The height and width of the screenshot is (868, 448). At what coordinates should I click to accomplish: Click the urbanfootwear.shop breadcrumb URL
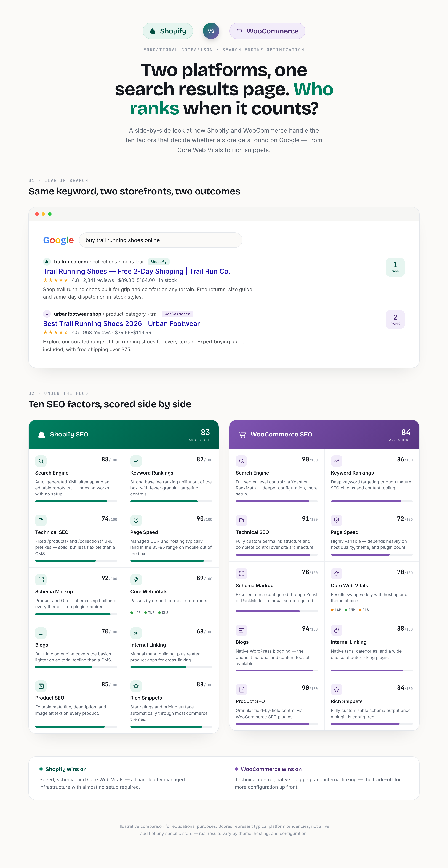pos(106,314)
